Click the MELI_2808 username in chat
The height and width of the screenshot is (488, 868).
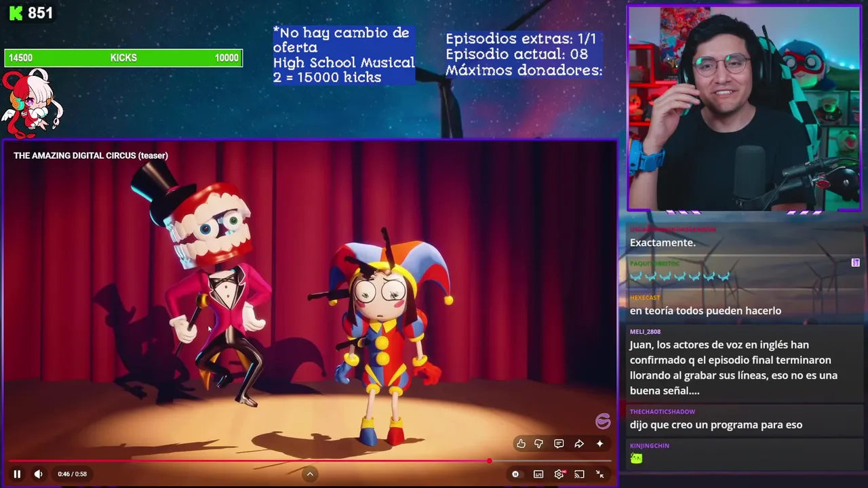[x=645, y=331]
